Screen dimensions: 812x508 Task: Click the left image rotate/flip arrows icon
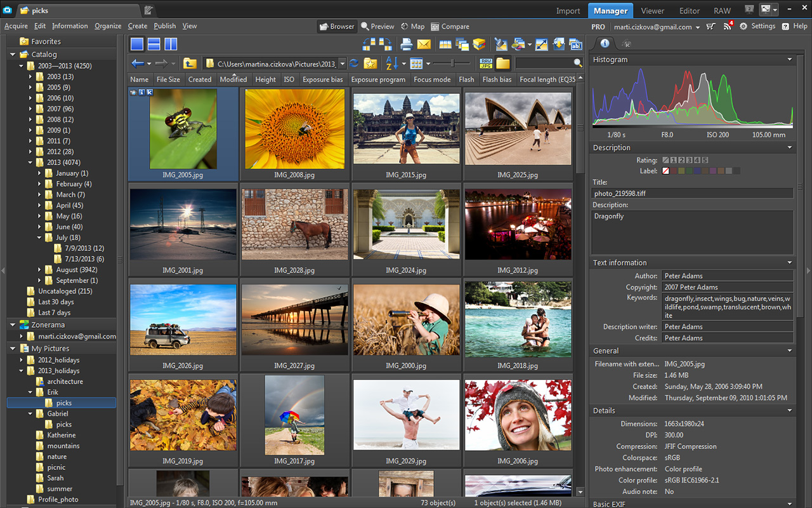368,44
